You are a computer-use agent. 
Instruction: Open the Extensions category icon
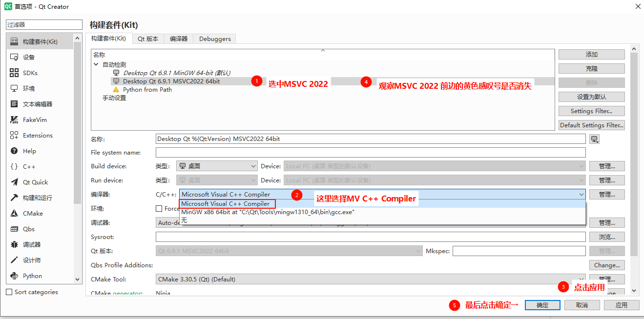[14, 135]
